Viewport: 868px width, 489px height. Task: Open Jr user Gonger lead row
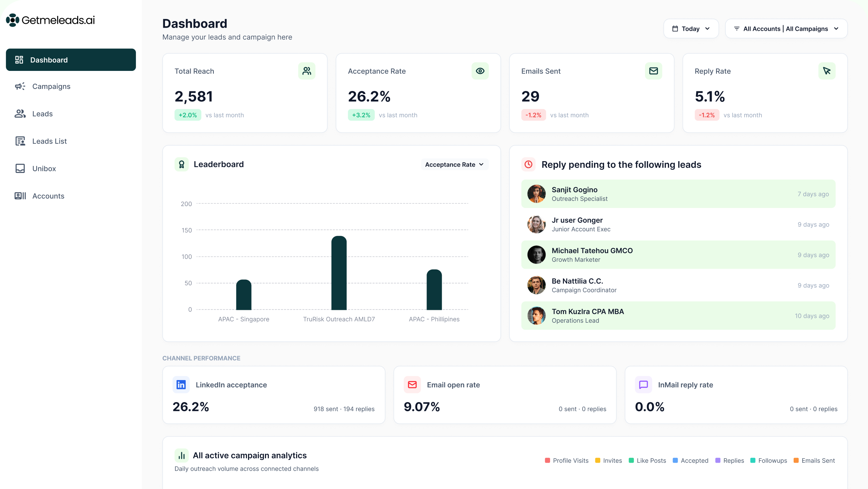click(678, 224)
